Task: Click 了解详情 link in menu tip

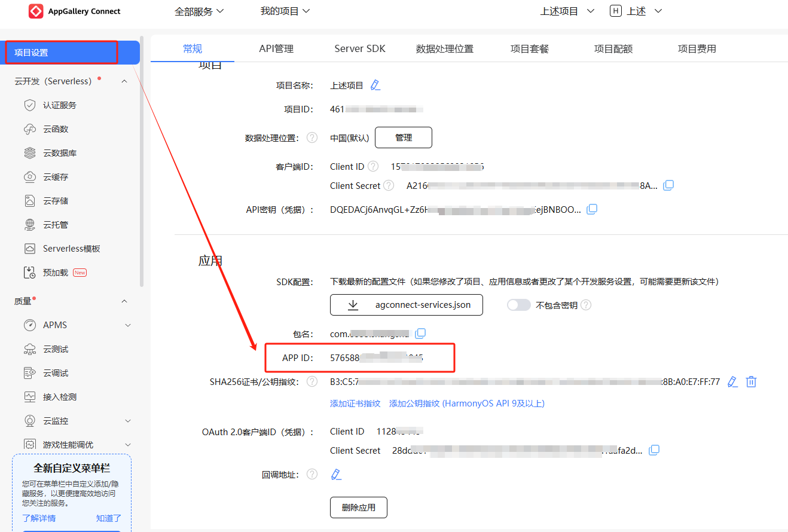Action: 39,518
